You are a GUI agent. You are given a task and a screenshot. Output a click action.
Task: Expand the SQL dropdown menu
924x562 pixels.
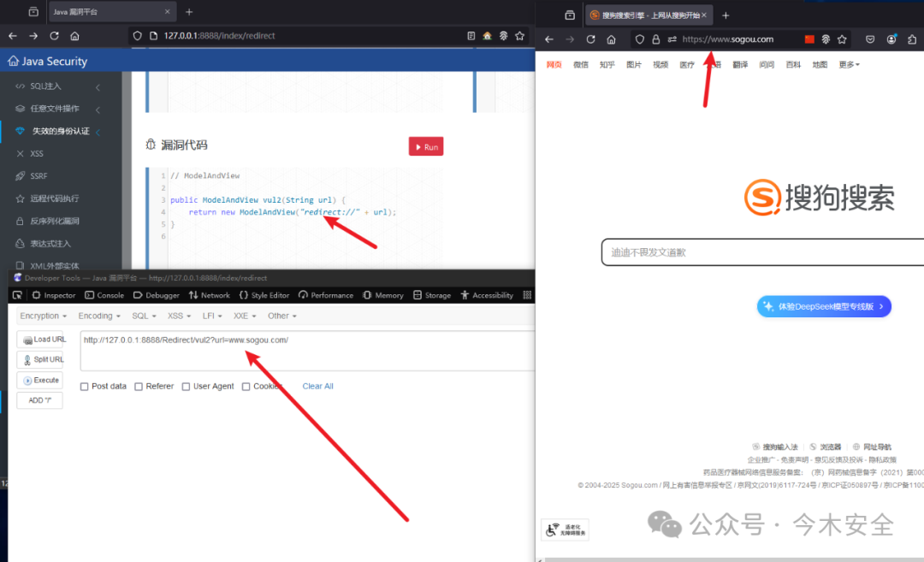pos(144,316)
